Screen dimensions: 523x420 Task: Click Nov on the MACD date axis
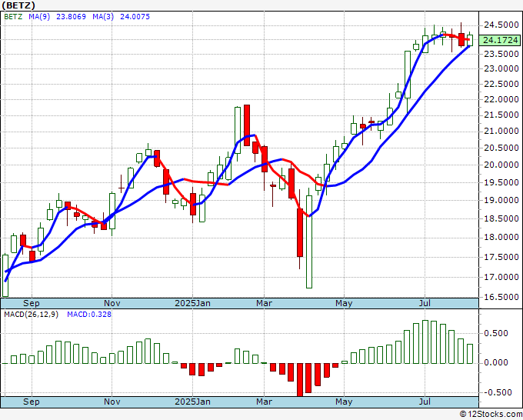pyautogui.click(x=112, y=402)
